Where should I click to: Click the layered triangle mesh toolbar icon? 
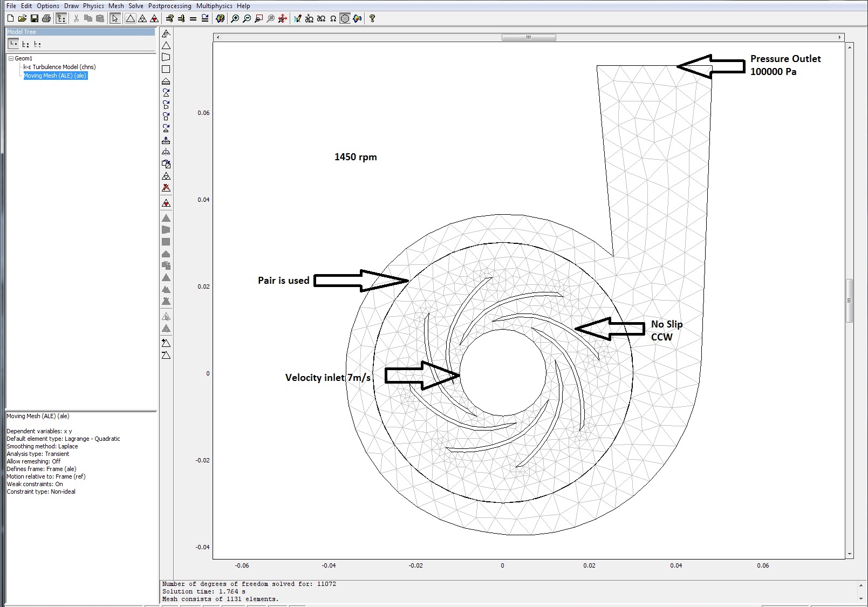tap(166, 81)
